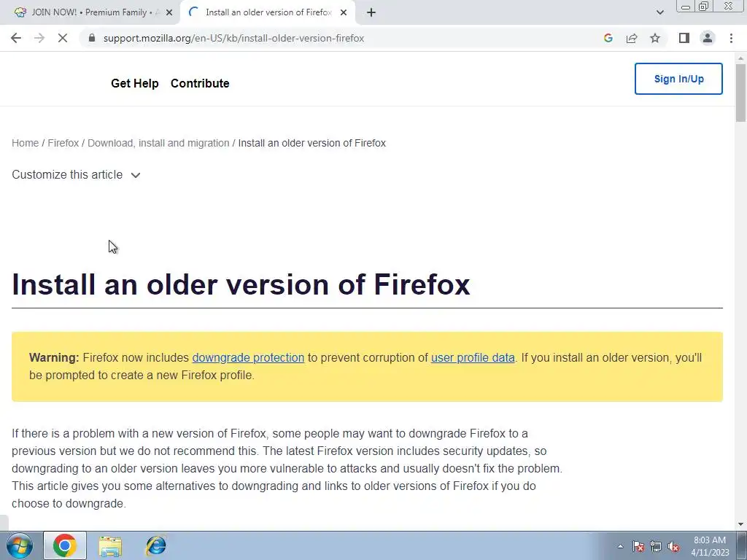This screenshot has height=560, width=747.
Task: Close the Install an older version tab
Action: pos(344,12)
